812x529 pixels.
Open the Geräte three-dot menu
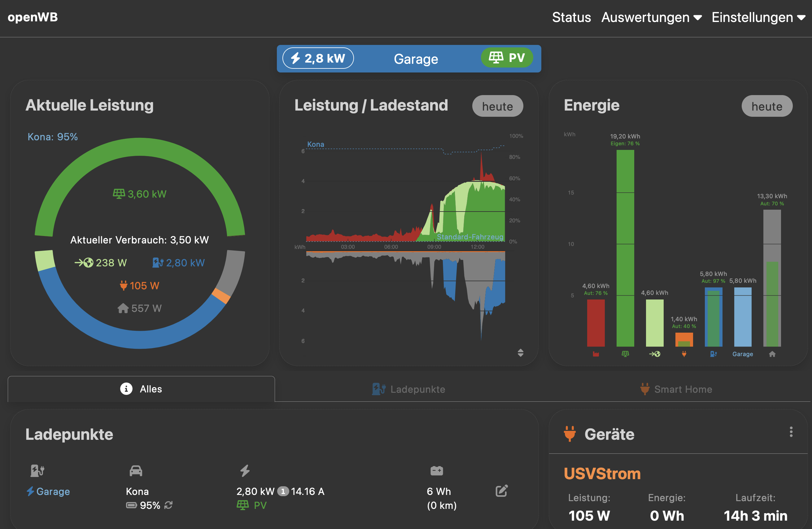[791, 432]
